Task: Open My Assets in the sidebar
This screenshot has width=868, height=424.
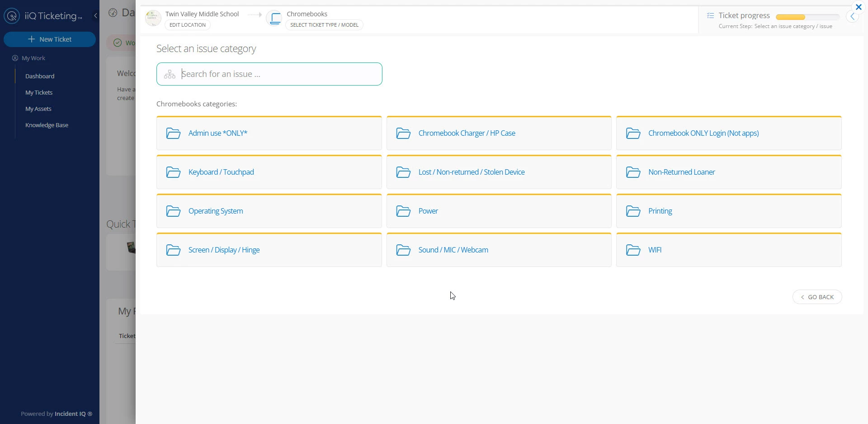Action: click(38, 109)
